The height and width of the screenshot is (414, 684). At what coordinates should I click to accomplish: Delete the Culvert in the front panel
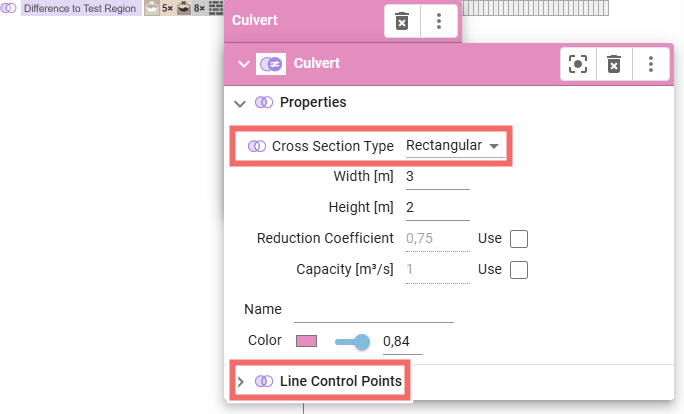click(x=614, y=64)
